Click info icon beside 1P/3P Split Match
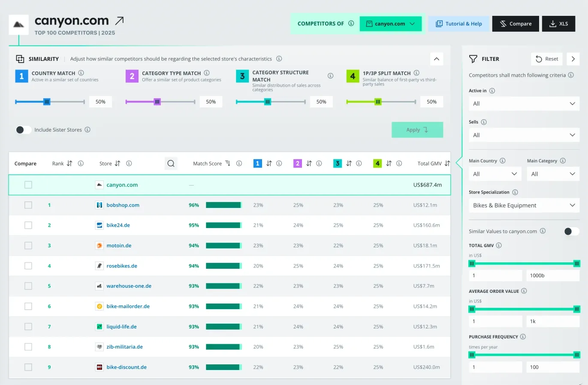Viewport: 588px width, 385px height. pos(416,73)
